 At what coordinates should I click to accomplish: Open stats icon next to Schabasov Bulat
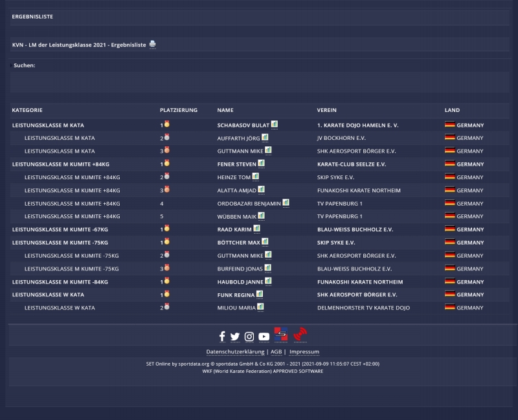[x=275, y=124]
